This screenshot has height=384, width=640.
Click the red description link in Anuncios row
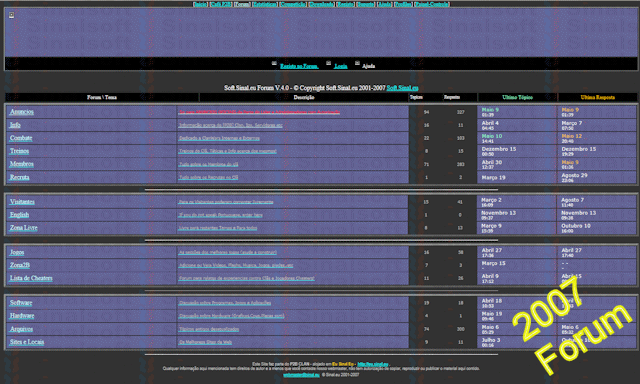(x=259, y=112)
